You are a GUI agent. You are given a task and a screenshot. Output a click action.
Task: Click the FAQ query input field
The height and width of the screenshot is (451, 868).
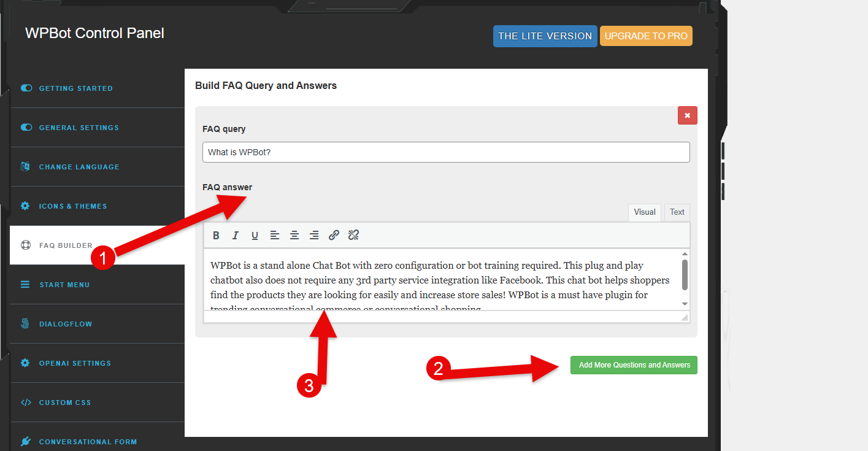tap(446, 152)
